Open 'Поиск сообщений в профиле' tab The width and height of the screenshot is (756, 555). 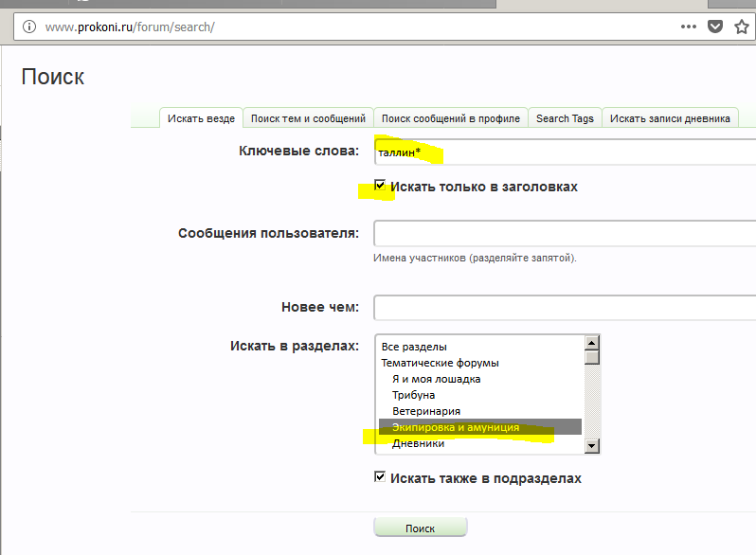tap(451, 118)
